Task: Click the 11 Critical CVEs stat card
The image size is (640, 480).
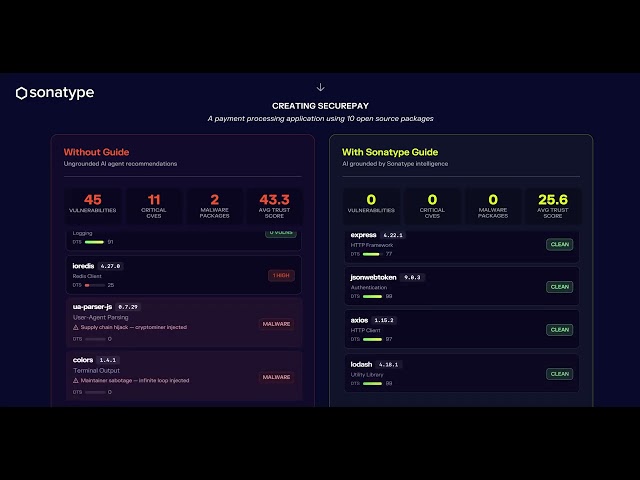Action: coord(154,206)
